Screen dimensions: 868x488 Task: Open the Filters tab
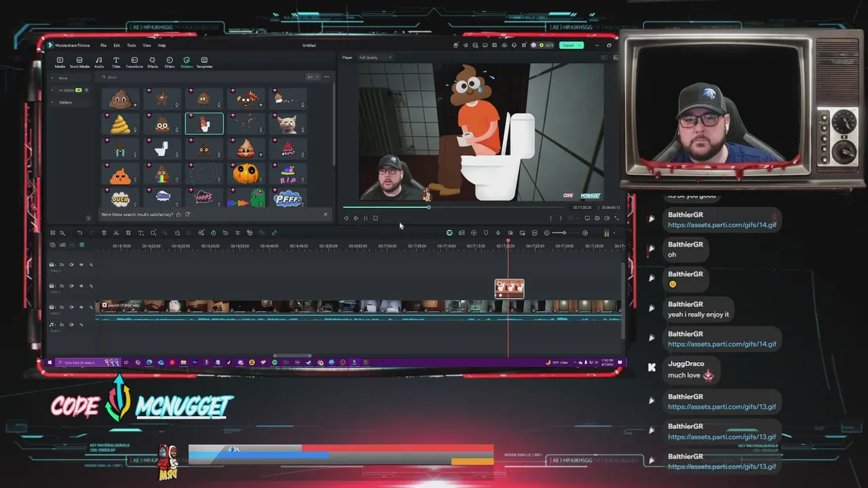pos(170,62)
